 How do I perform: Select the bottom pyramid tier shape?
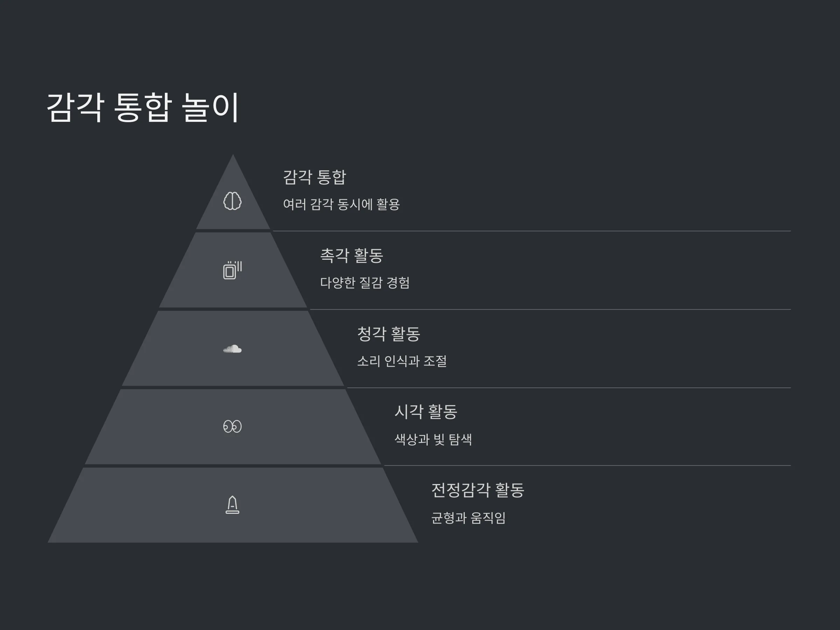[x=233, y=505]
